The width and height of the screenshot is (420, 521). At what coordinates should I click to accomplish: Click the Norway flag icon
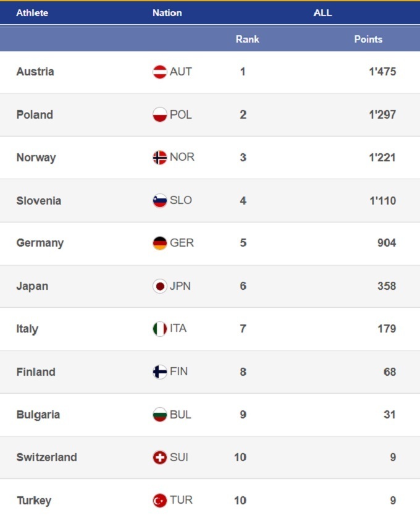coord(159,158)
